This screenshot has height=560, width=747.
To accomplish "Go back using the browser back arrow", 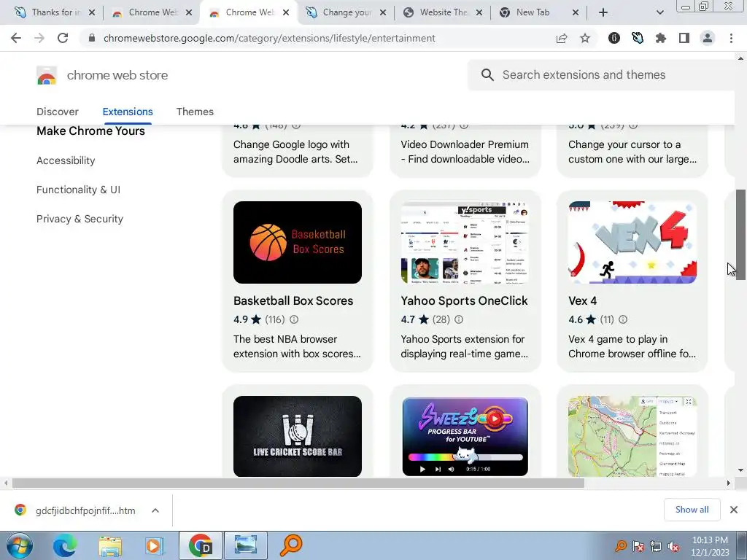I will click(16, 38).
